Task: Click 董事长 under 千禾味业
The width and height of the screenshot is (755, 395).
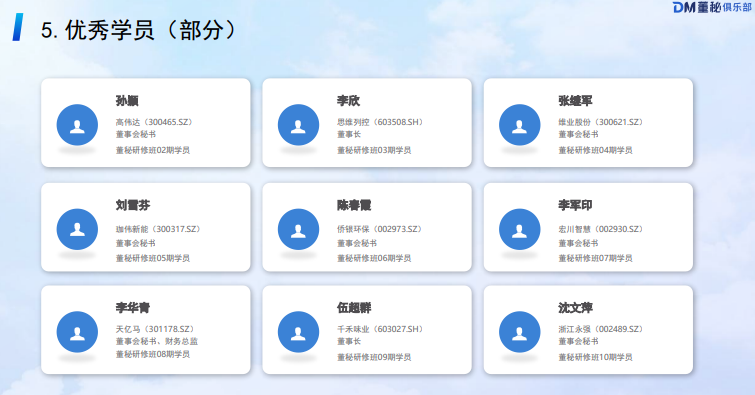Action: [x=349, y=342]
